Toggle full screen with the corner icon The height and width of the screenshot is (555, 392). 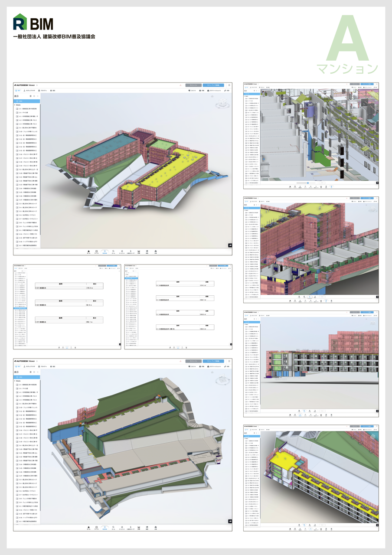click(229, 245)
